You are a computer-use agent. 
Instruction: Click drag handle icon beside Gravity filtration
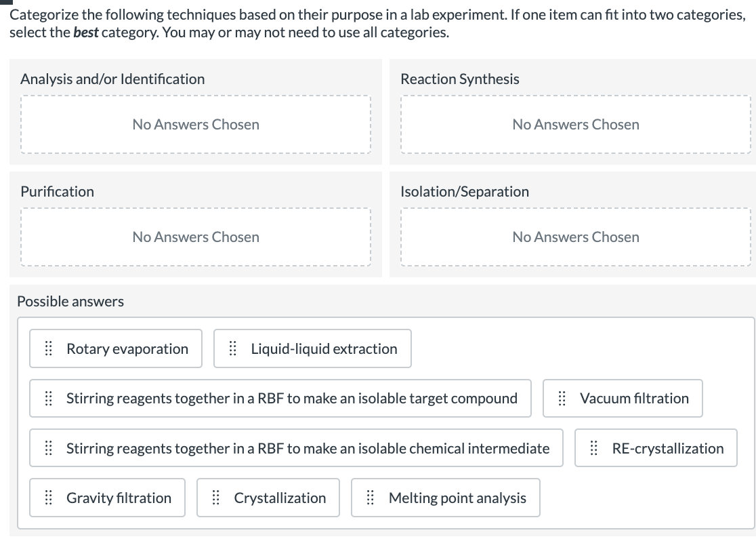tap(48, 498)
